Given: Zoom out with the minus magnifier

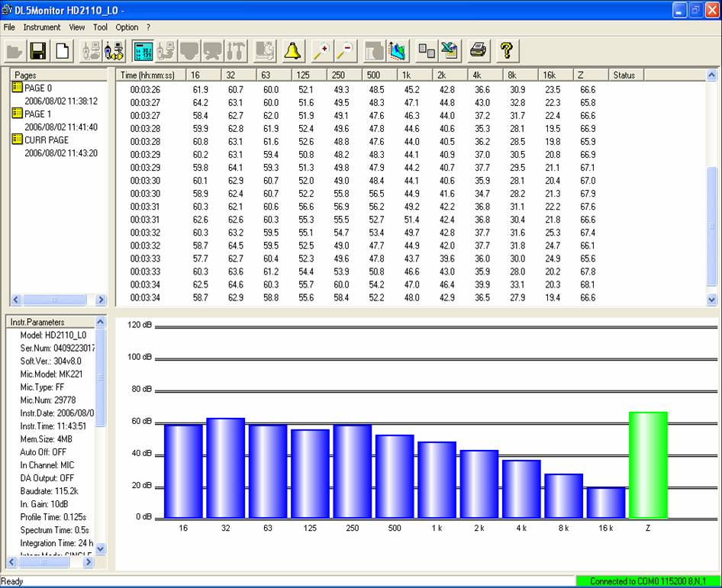Looking at the screenshot, I should [x=345, y=50].
